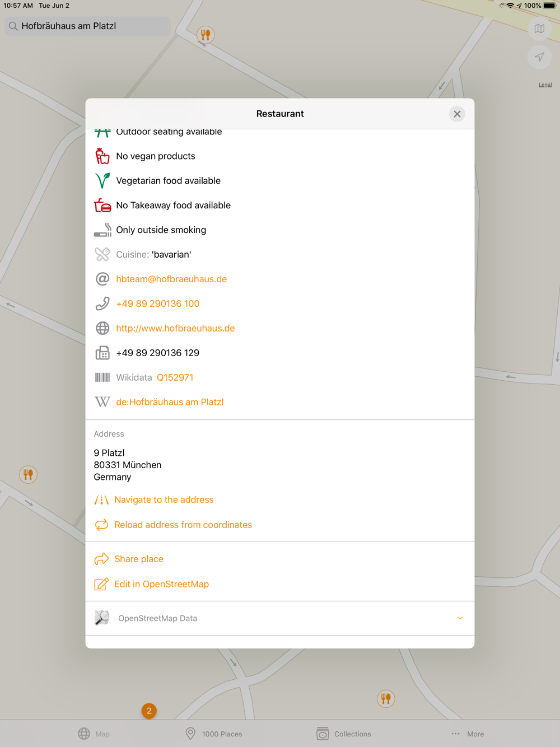The width and height of the screenshot is (560, 747).
Task: Click the navigate road icon
Action: tap(101, 499)
